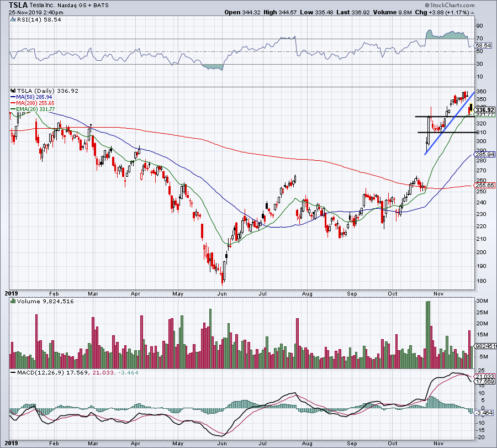
Task: Click the bold 2019 label under the MACD panel
Action: click(x=12, y=443)
